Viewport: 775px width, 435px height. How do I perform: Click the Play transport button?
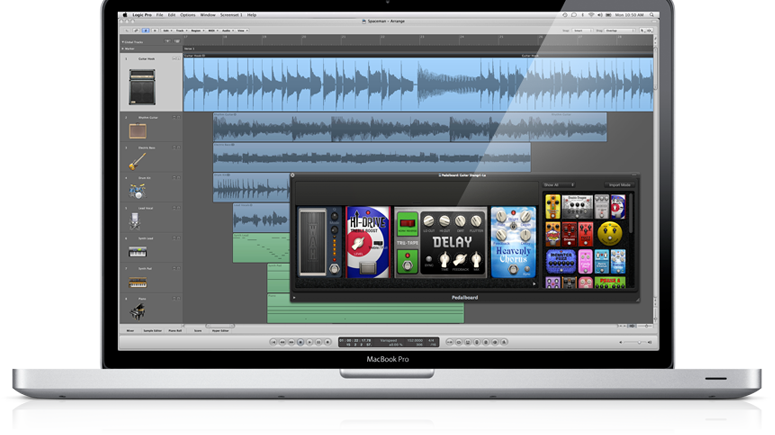point(309,342)
